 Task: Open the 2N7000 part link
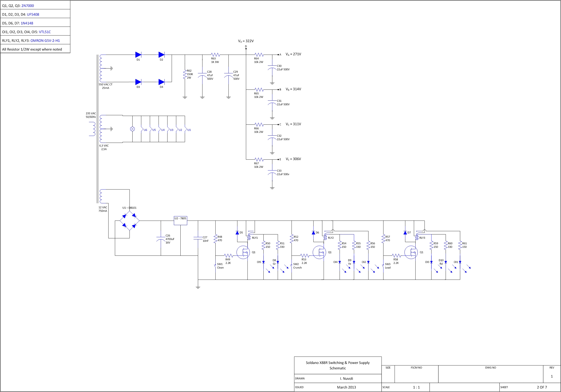click(x=28, y=6)
